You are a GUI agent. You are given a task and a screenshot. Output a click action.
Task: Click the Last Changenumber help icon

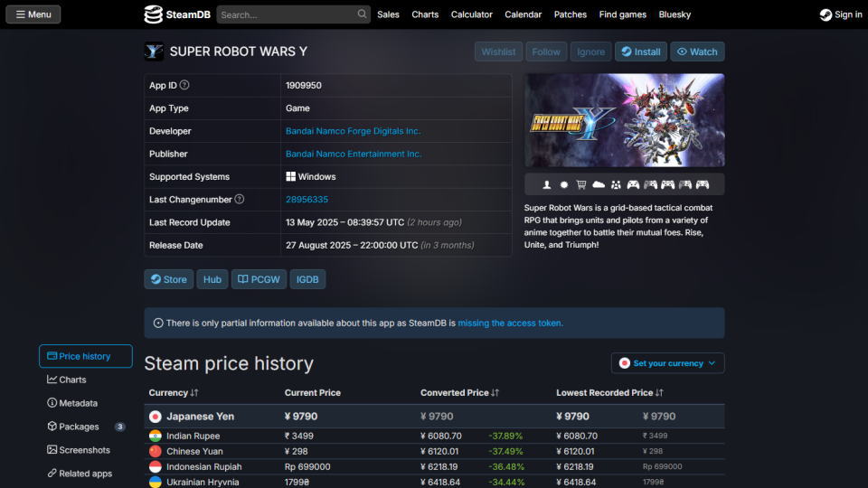point(239,199)
